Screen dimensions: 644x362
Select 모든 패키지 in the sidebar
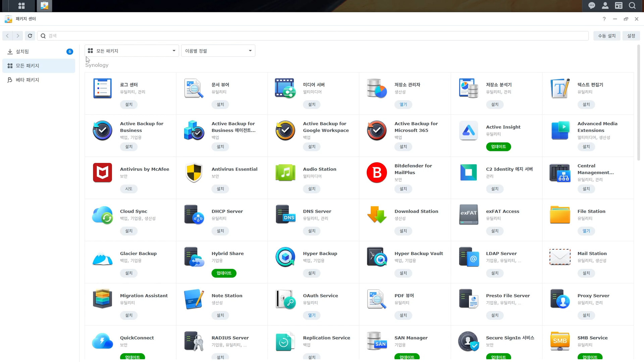click(x=39, y=66)
